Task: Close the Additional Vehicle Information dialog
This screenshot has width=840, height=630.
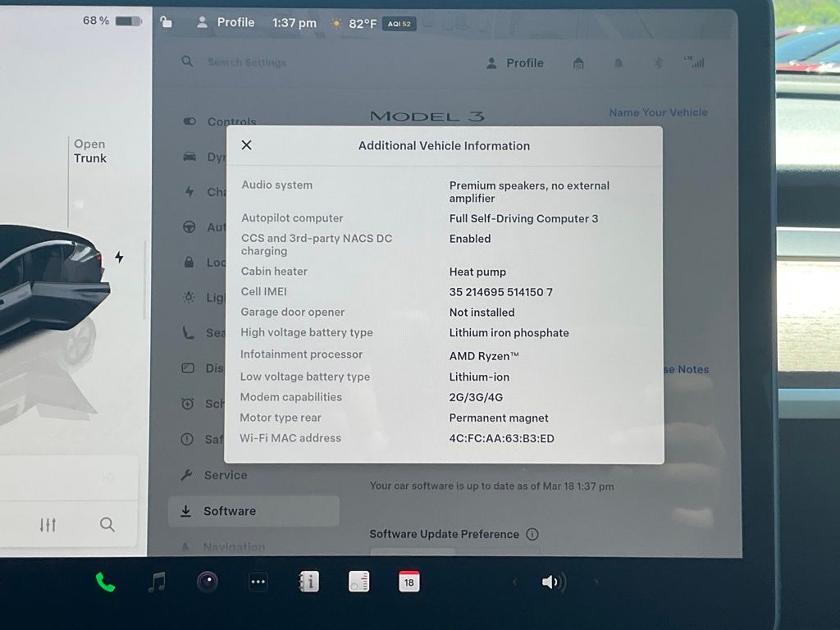Action: 246,145
